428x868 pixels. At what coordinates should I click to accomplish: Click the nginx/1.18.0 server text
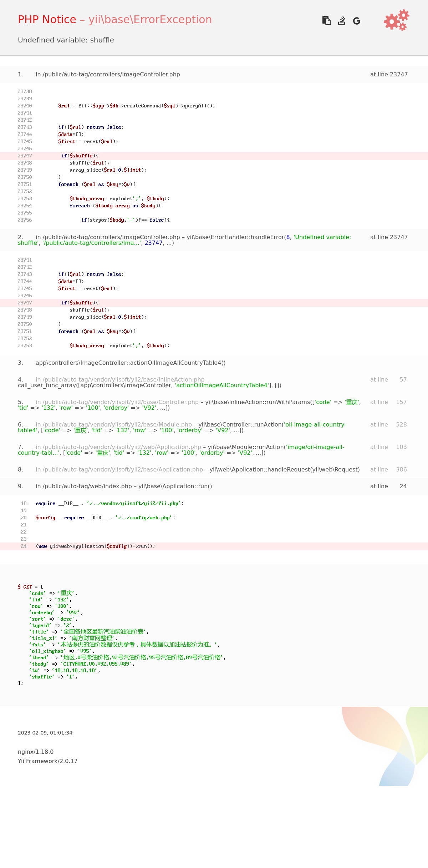tap(36, 752)
